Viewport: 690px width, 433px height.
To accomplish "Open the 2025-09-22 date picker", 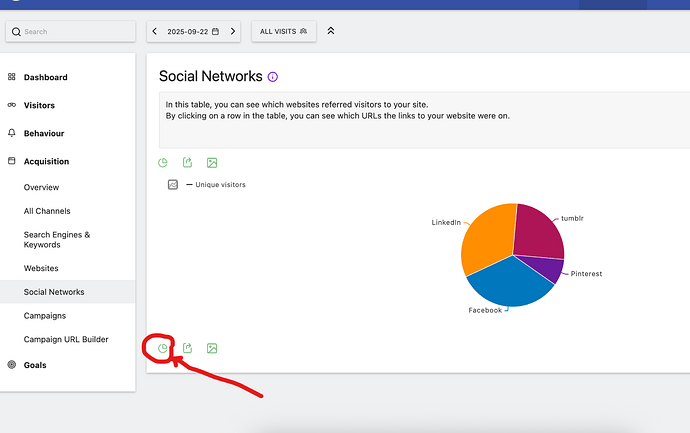I will (194, 32).
